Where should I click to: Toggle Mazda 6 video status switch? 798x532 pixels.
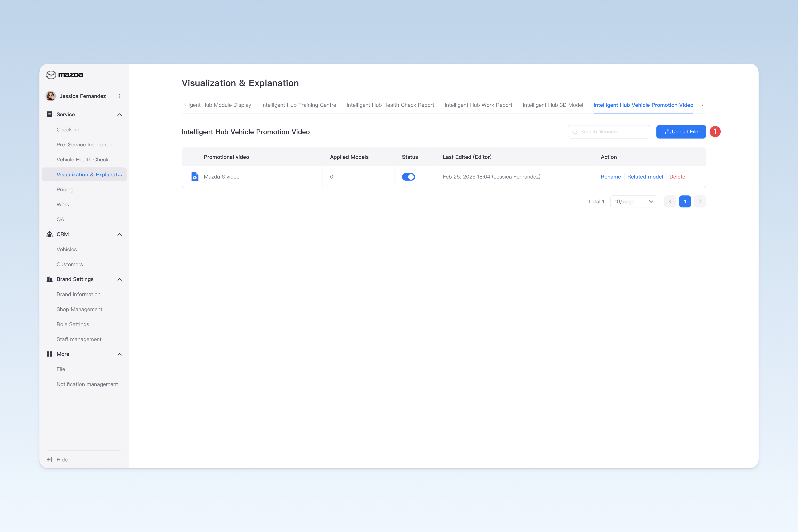pyautogui.click(x=408, y=177)
